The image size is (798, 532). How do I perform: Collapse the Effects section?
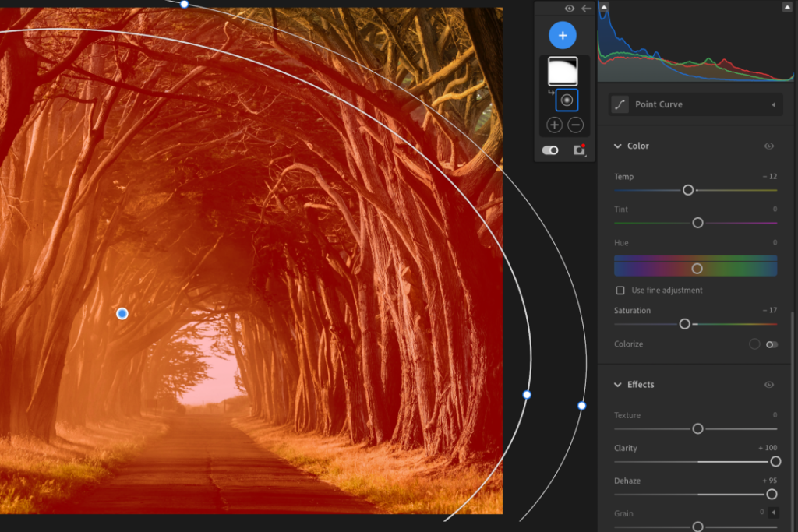click(619, 384)
